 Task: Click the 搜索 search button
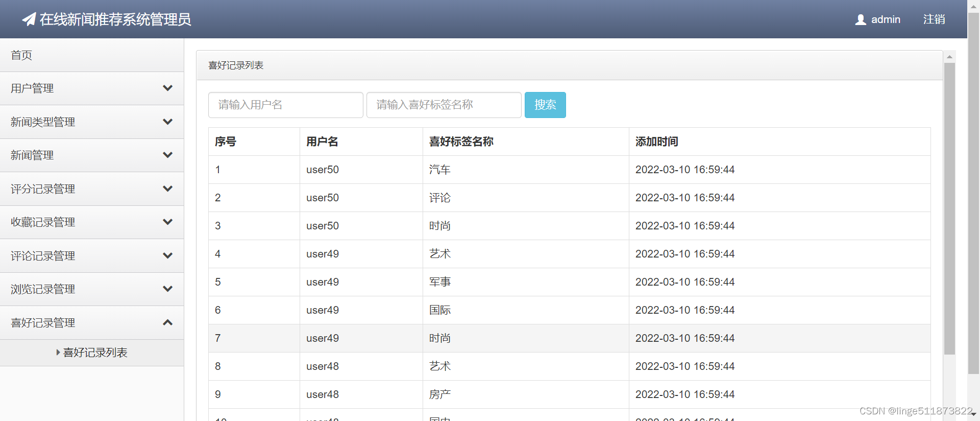[545, 105]
